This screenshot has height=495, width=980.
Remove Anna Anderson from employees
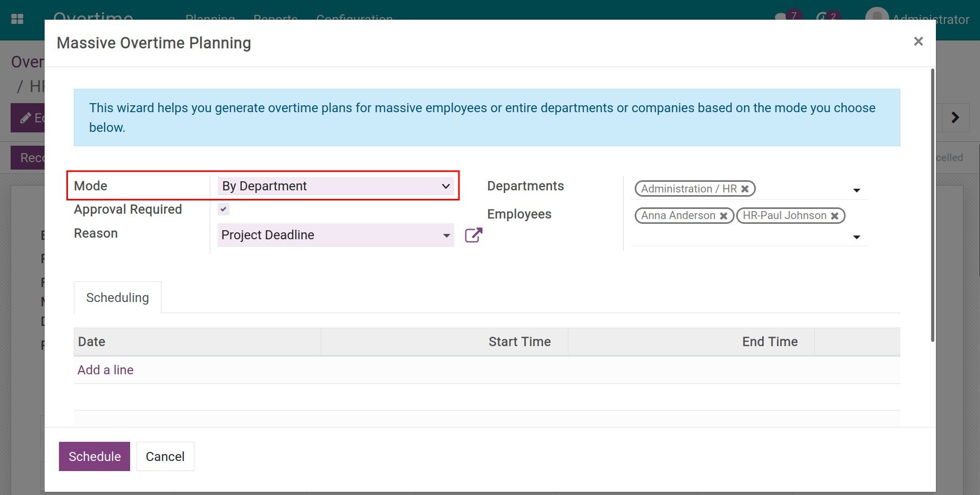723,216
